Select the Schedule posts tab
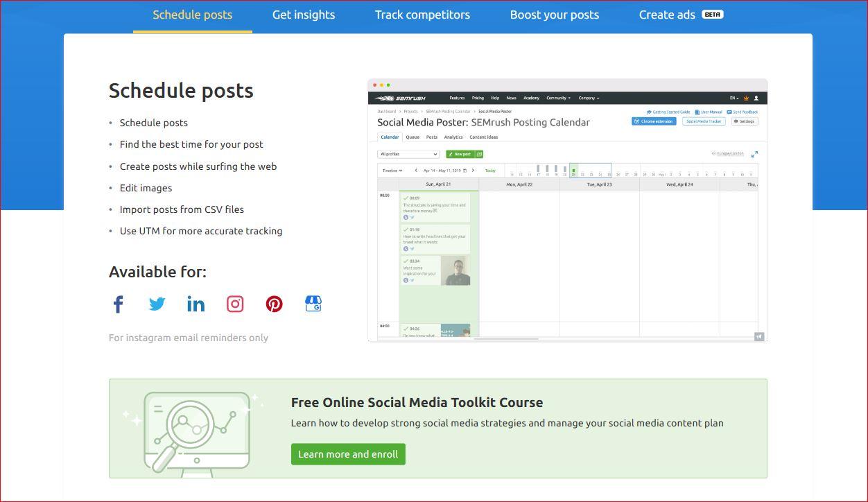Viewport: 868px width, 502px height. tap(193, 15)
